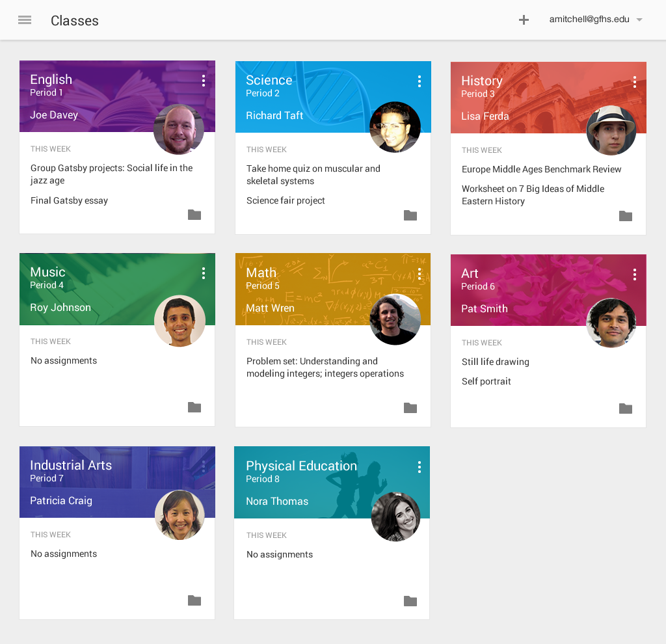Open the History class folder icon
The width and height of the screenshot is (666, 644).
(626, 216)
